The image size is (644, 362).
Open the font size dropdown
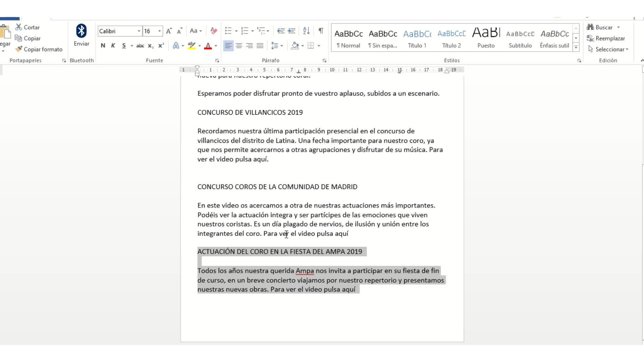[x=160, y=31]
